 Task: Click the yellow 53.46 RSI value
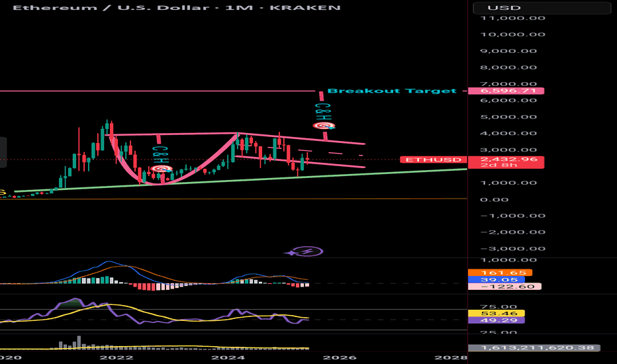pyautogui.click(x=497, y=313)
